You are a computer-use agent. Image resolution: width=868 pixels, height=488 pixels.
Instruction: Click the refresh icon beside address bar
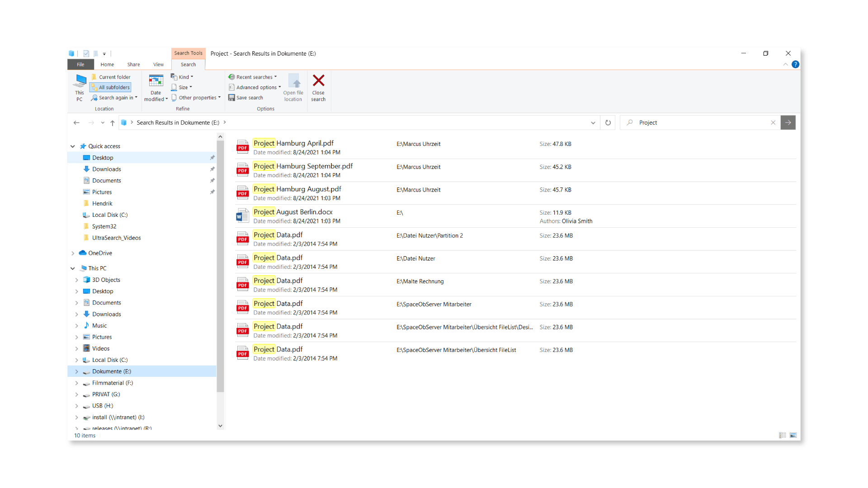(608, 122)
